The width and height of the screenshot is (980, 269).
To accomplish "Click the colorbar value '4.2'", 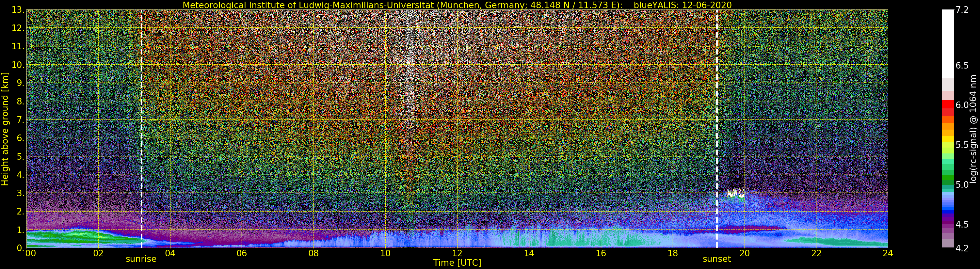I will coord(962,248).
